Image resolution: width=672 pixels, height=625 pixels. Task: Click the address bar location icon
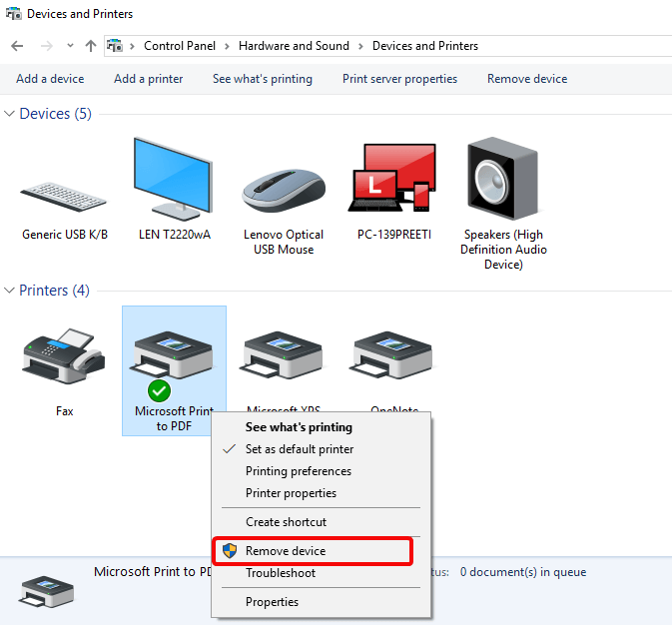(x=115, y=46)
